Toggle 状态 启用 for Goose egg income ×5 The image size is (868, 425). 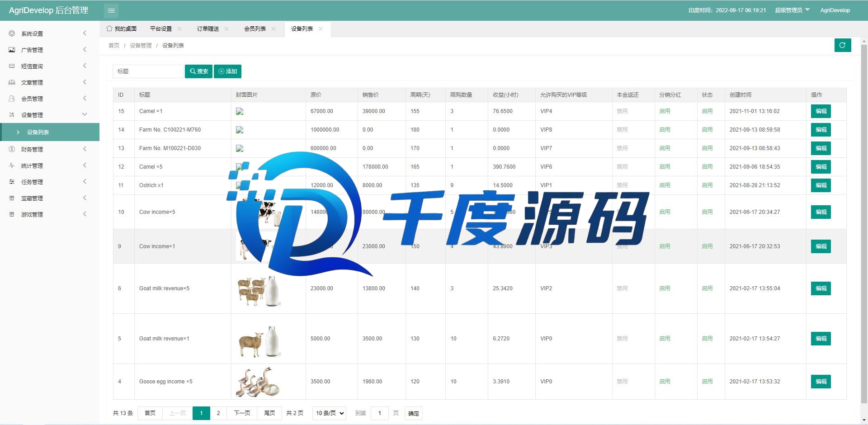[x=707, y=382]
